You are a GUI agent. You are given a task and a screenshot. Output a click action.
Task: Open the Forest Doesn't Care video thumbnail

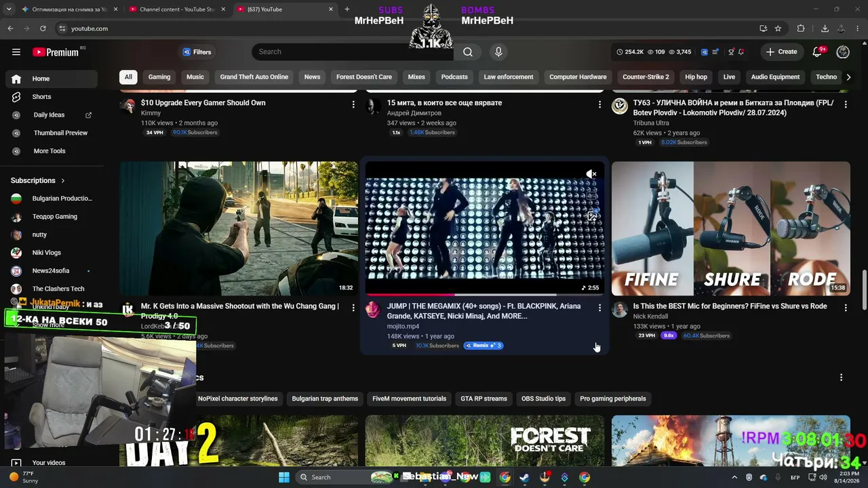tap(484, 441)
